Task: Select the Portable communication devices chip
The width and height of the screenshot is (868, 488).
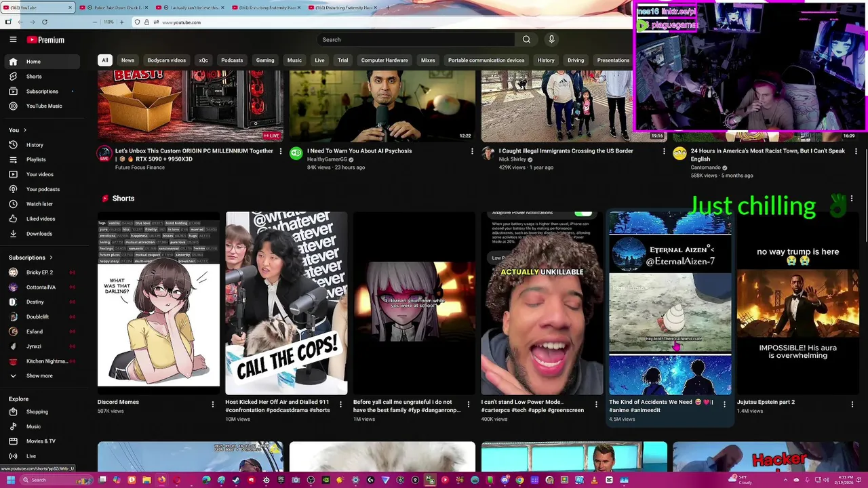Action: [x=486, y=60]
